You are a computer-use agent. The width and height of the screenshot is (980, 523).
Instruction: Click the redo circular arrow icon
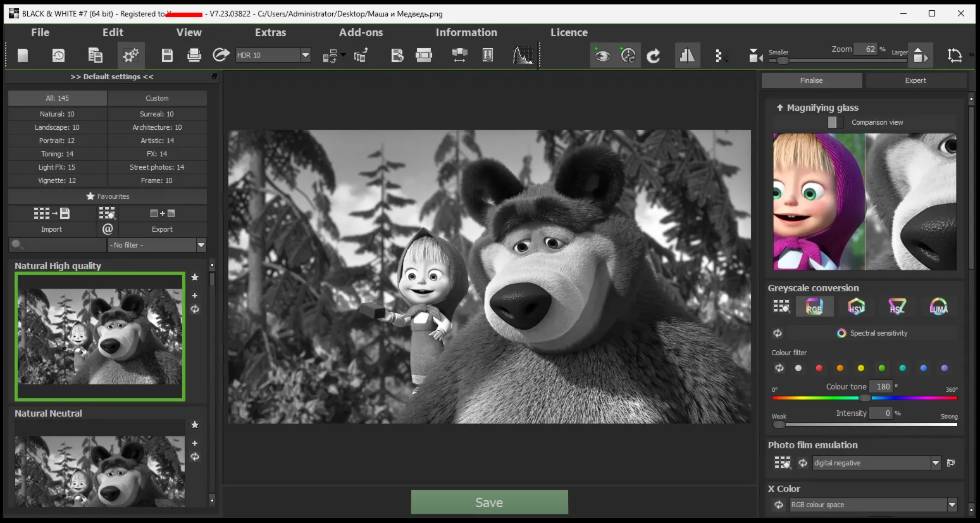654,56
